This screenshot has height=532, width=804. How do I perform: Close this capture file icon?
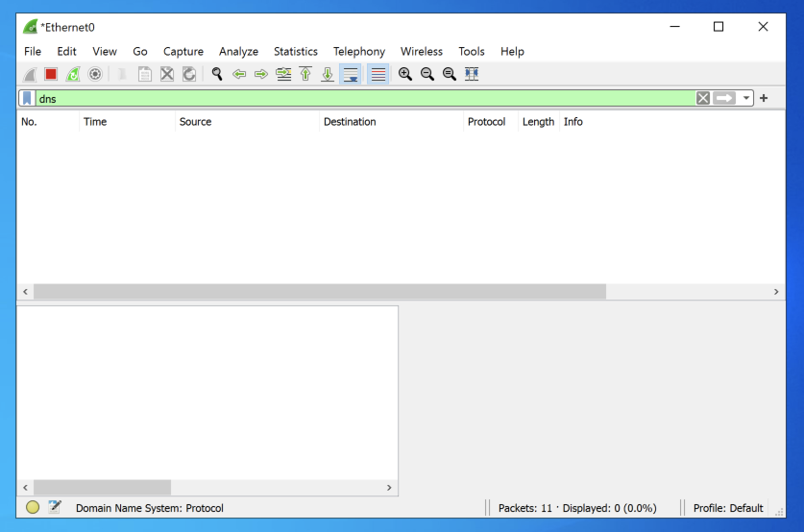pyautogui.click(x=167, y=74)
